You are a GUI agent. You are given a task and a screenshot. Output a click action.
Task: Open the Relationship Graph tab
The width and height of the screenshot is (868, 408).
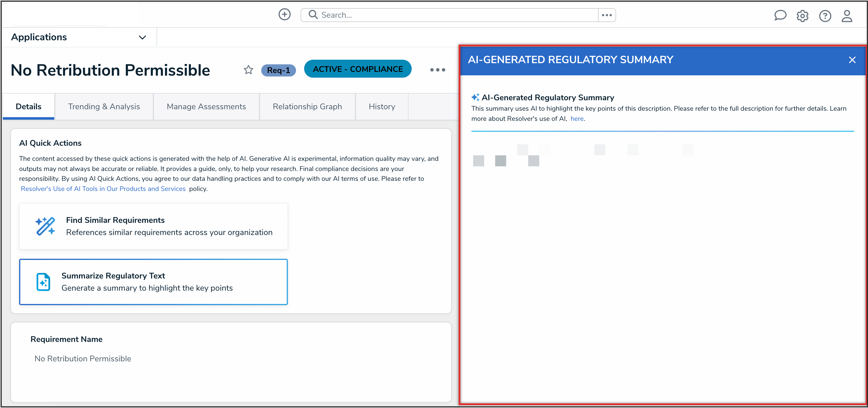tap(307, 106)
